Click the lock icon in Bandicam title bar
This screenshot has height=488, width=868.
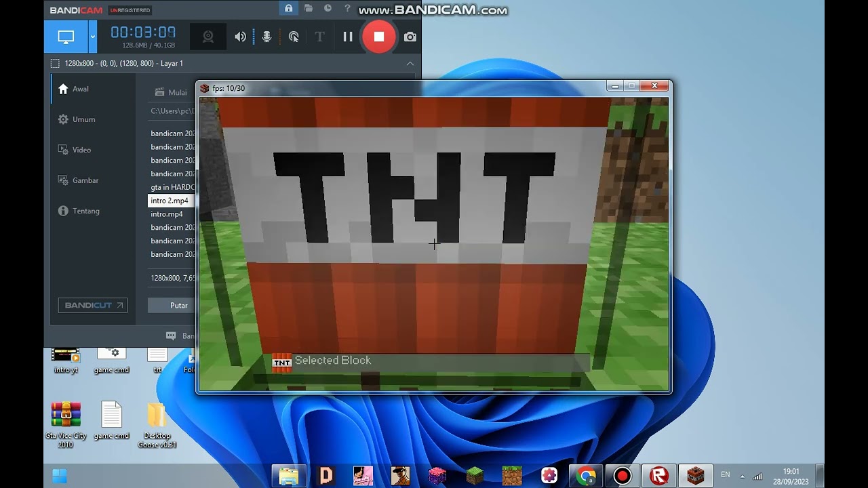[x=289, y=9]
